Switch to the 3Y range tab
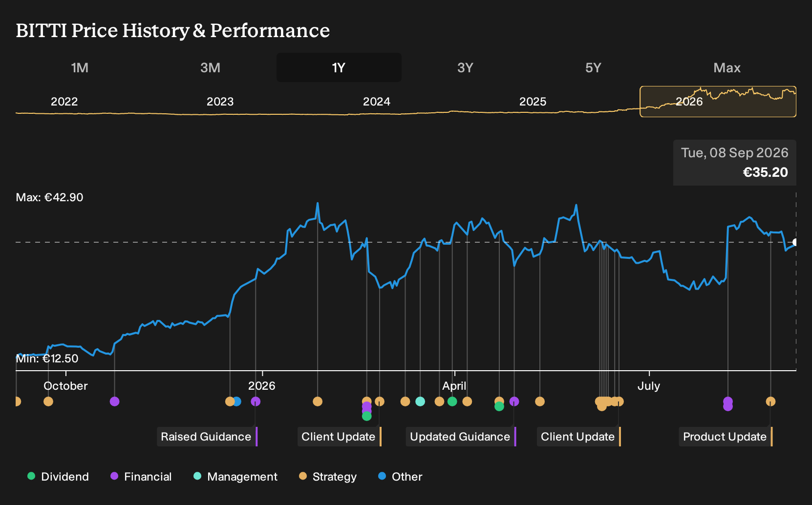812x505 pixels. [465, 67]
